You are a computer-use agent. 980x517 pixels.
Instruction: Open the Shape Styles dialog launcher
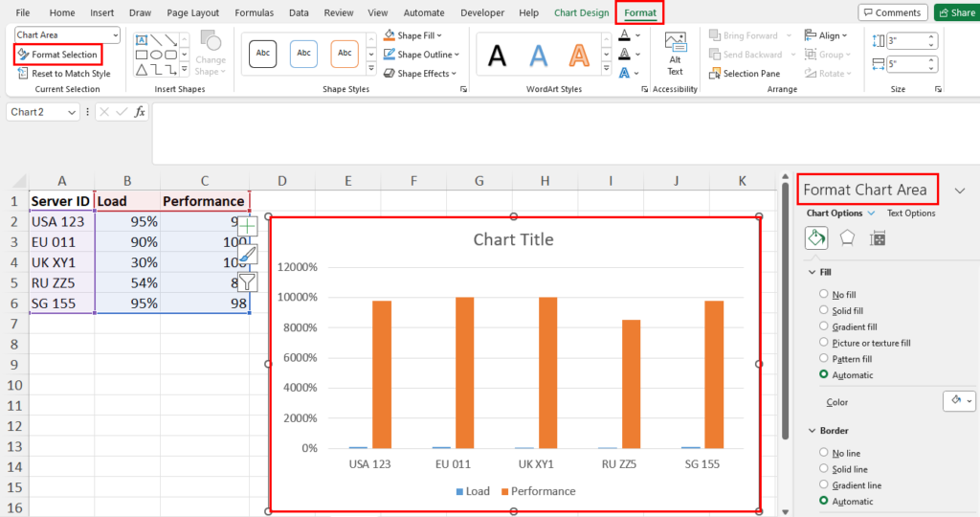pos(464,89)
